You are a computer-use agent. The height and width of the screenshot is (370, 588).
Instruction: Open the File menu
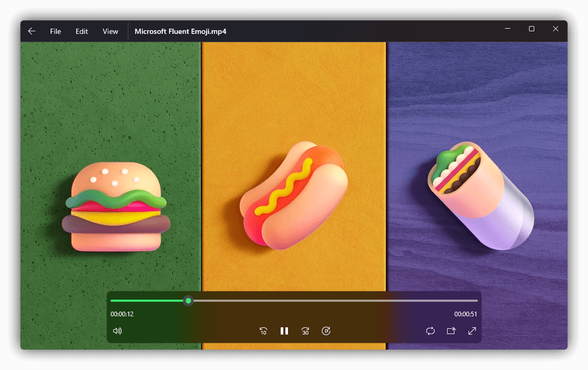coord(55,31)
